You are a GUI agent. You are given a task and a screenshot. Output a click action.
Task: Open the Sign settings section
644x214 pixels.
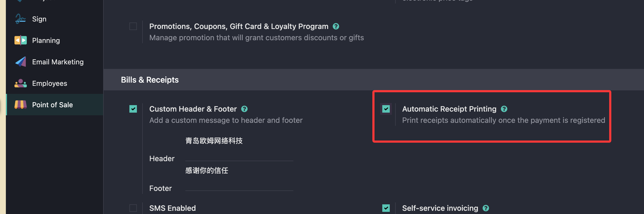(x=39, y=19)
